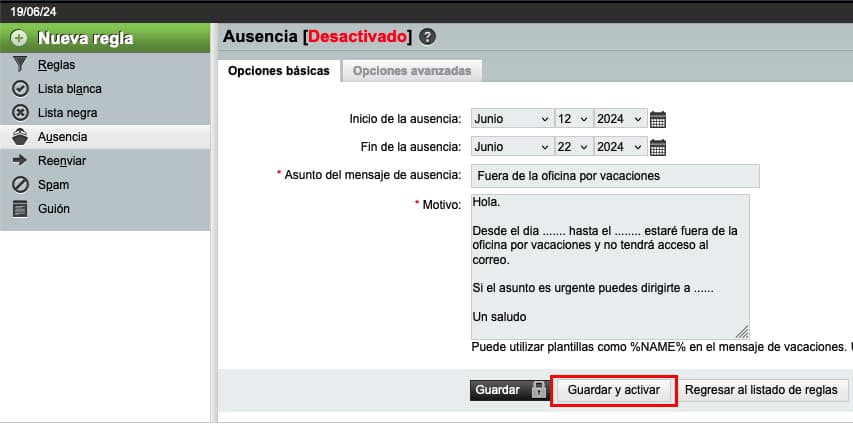Click the Reenviar arrow icon

(18, 161)
